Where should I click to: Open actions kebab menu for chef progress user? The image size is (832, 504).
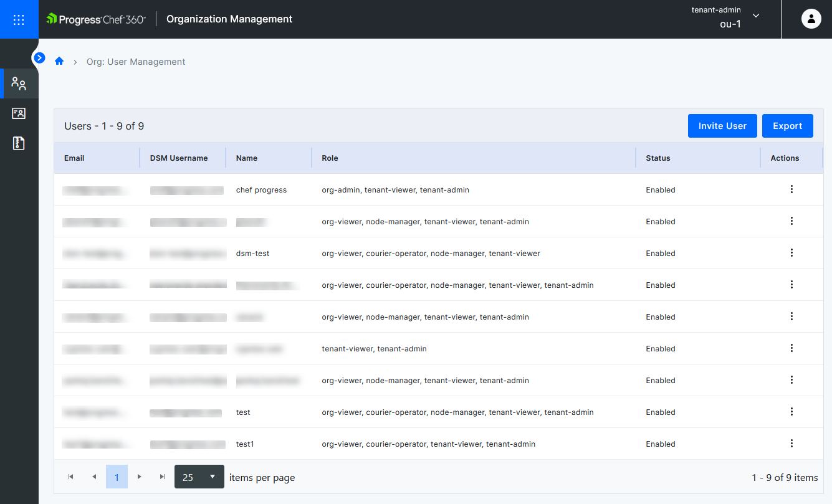(x=791, y=189)
